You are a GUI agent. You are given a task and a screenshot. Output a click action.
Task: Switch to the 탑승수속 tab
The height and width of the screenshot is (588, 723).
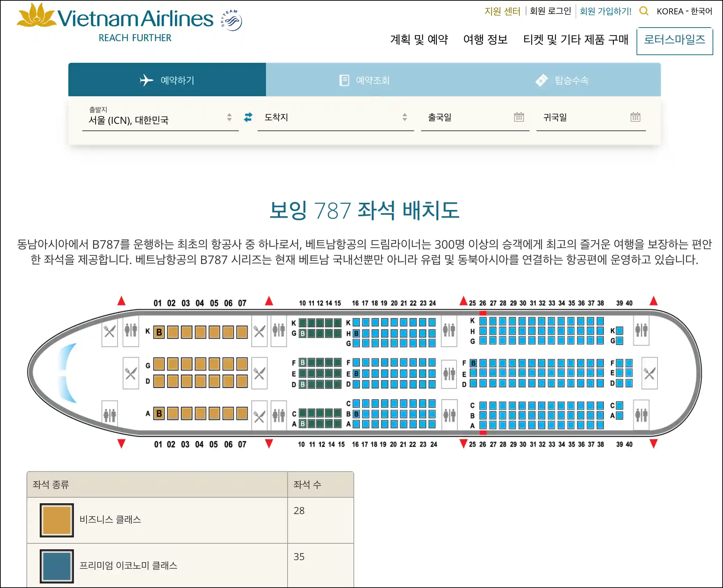click(562, 80)
